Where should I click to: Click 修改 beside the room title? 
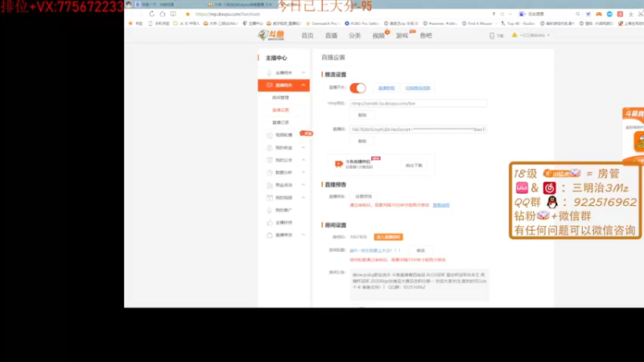420,250
